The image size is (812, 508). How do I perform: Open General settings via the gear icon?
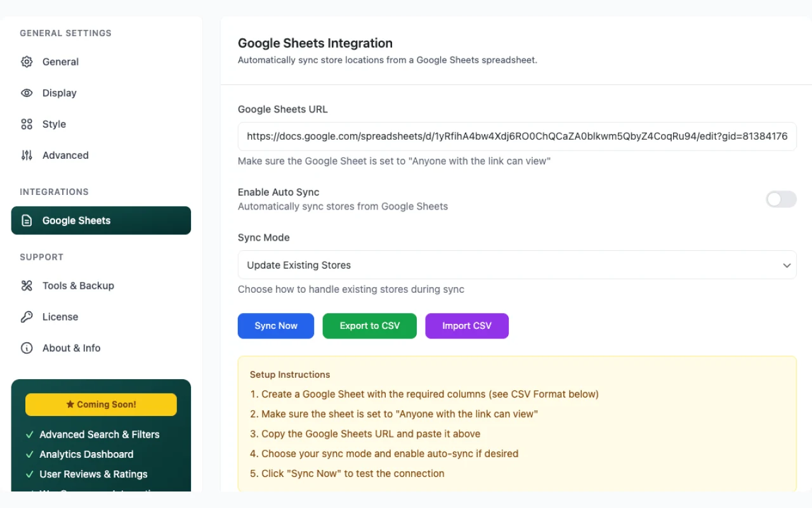tap(27, 62)
